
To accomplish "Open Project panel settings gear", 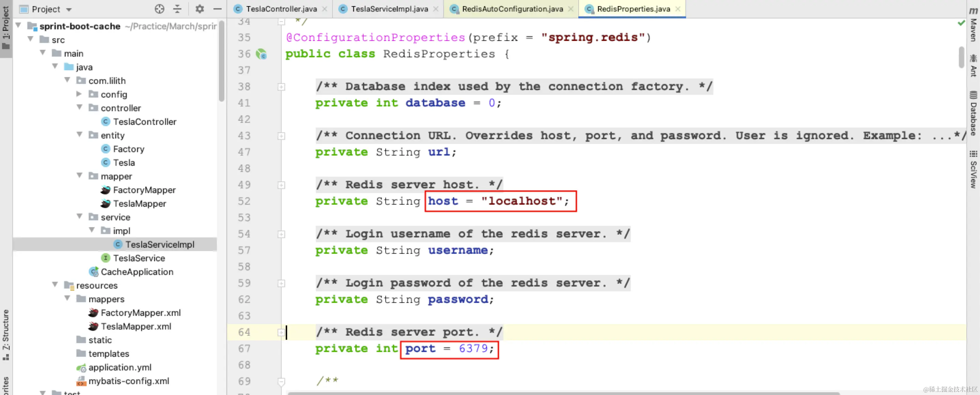I will [199, 9].
